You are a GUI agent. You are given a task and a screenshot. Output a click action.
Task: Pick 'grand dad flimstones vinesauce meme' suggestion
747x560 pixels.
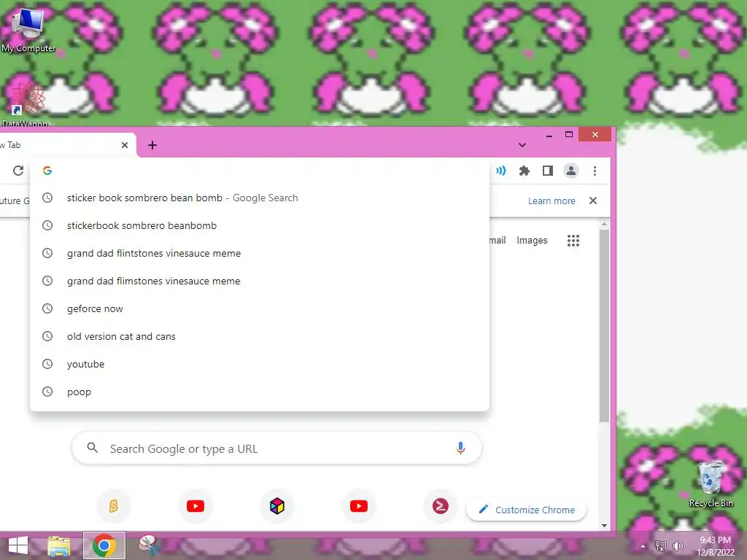(259, 281)
